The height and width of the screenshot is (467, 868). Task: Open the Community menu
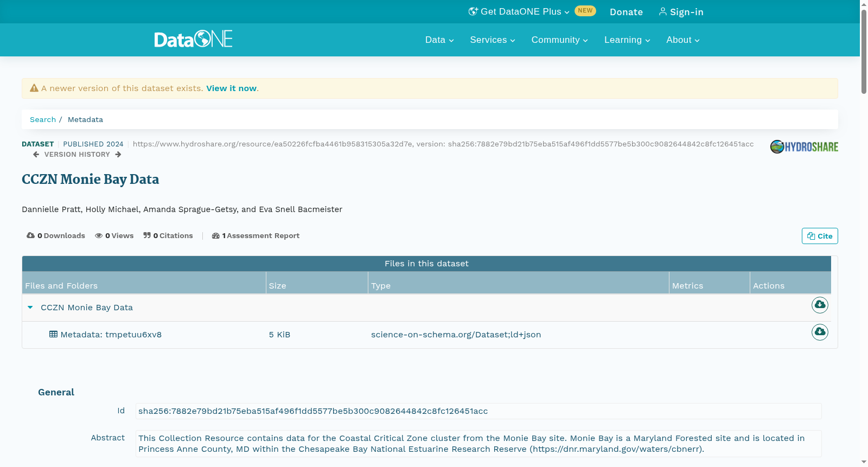[x=560, y=40]
